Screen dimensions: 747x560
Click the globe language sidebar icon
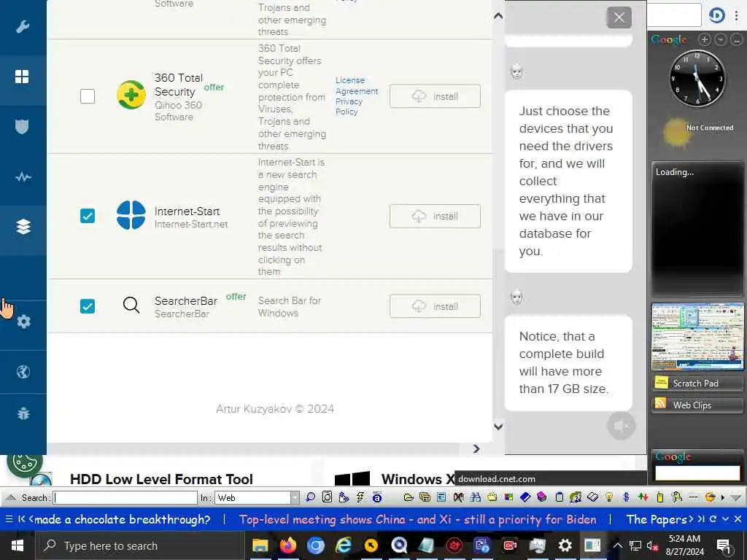coord(23,371)
